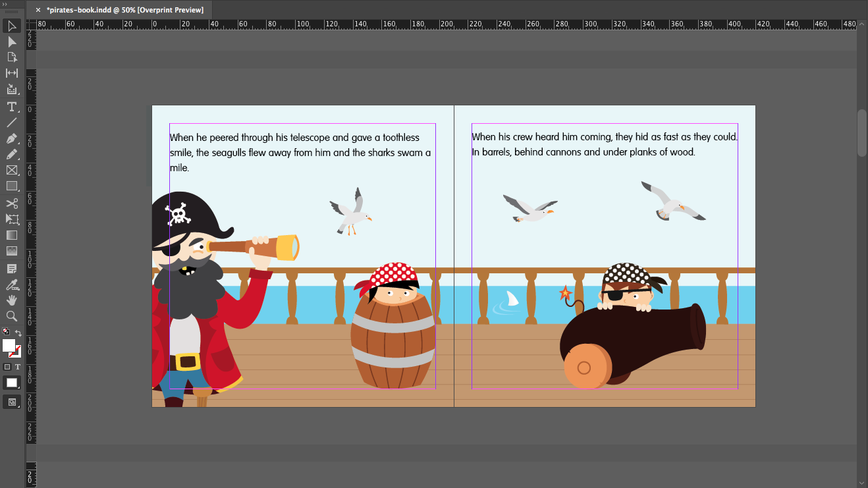The height and width of the screenshot is (488, 868).
Task: Select the Line tool
Action: point(11,122)
